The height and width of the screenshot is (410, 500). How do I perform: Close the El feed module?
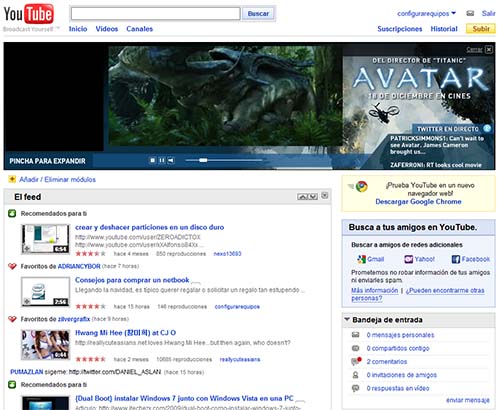[x=325, y=196]
